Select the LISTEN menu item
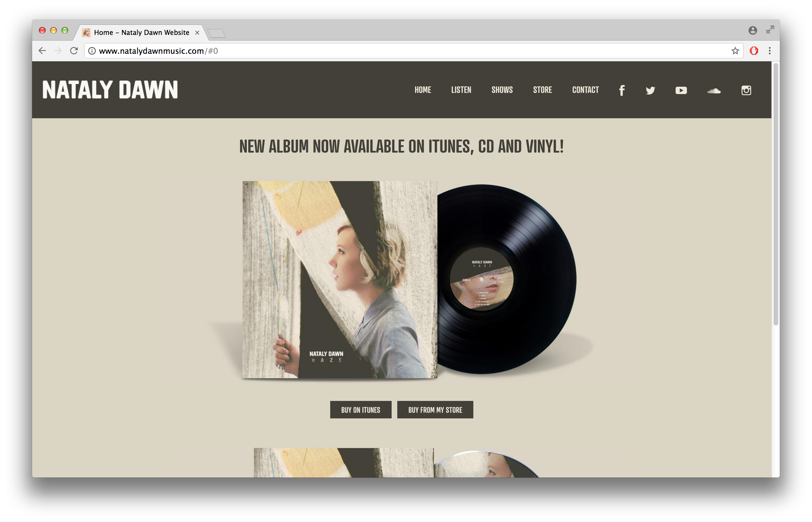The width and height of the screenshot is (812, 522). pyautogui.click(x=461, y=90)
